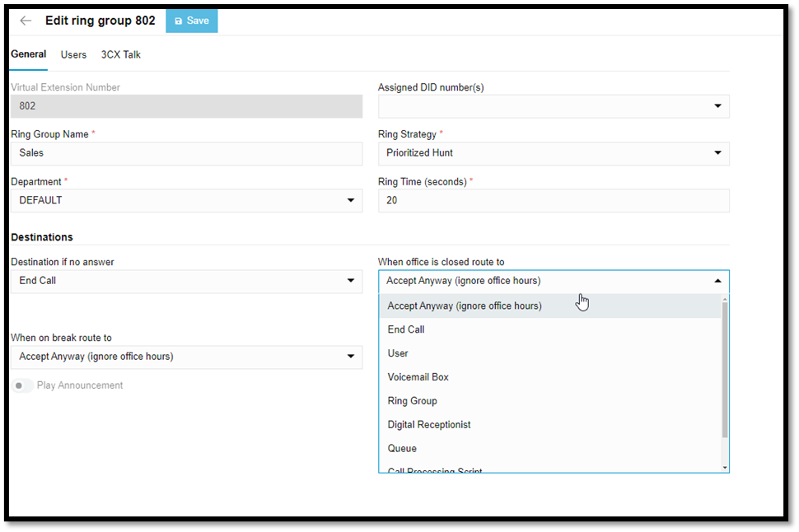Pick Voicemail Box from the list

418,377
